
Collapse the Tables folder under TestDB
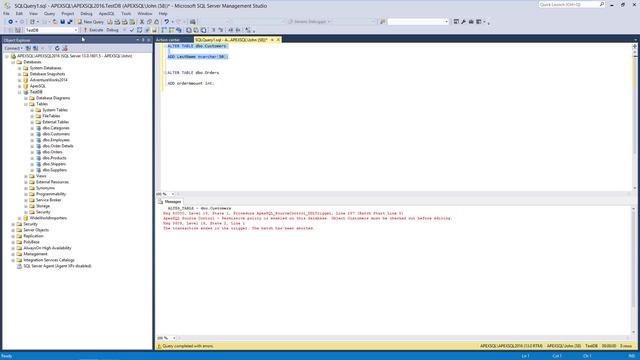[26, 104]
